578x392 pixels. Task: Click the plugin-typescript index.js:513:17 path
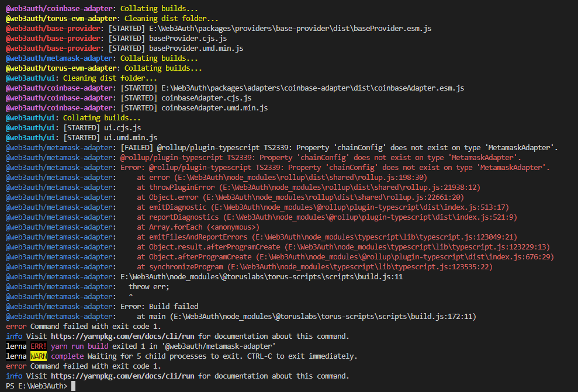point(360,207)
